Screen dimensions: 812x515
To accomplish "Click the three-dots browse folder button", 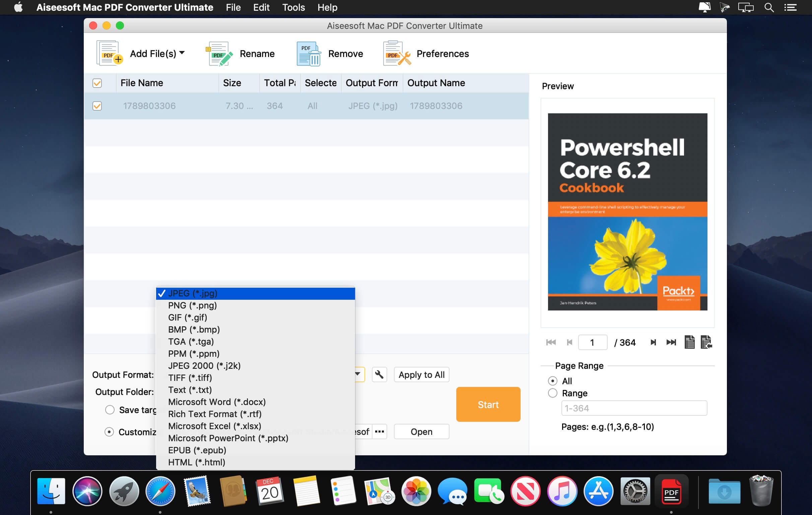I will point(379,432).
